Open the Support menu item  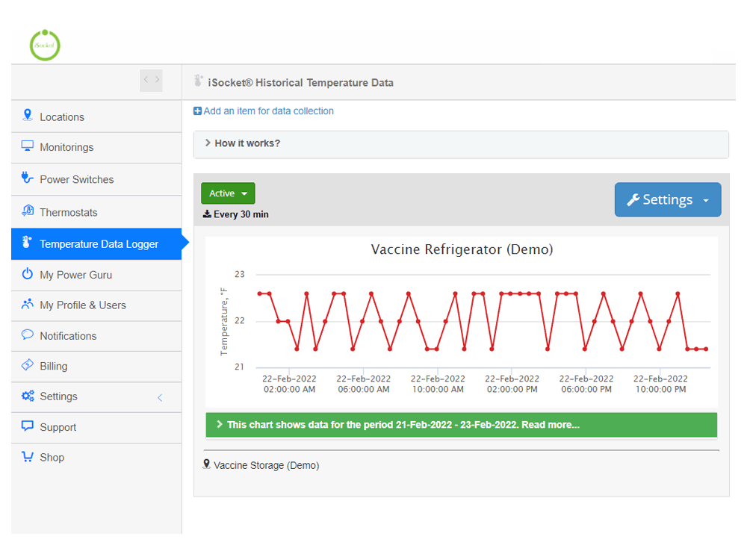(58, 427)
